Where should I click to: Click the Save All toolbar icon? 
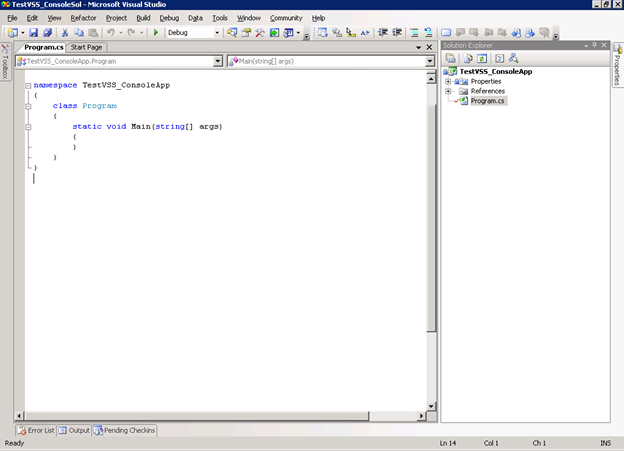pos(47,33)
